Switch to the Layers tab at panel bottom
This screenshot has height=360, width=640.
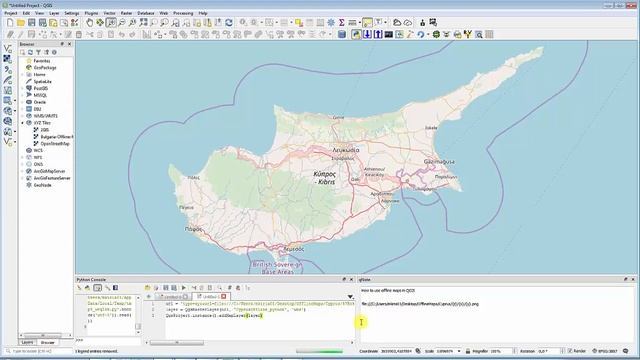click(x=27, y=342)
